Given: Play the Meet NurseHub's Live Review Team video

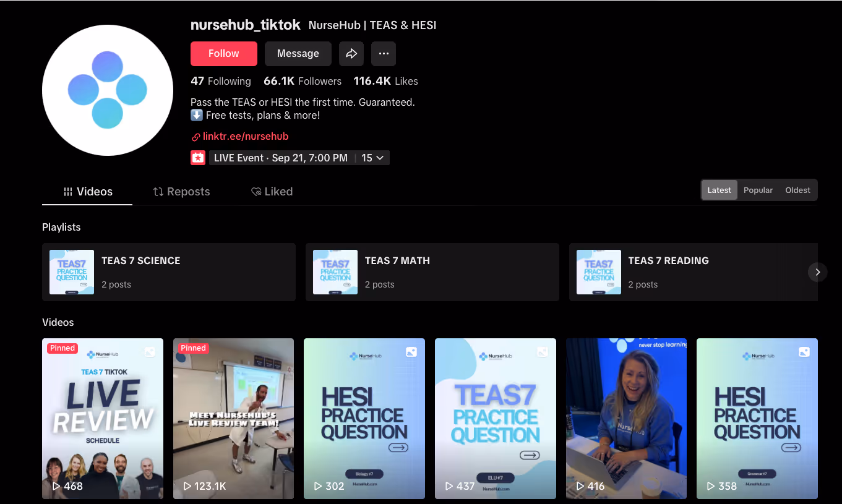Looking at the screenshot, I should (x=234, y=419).
